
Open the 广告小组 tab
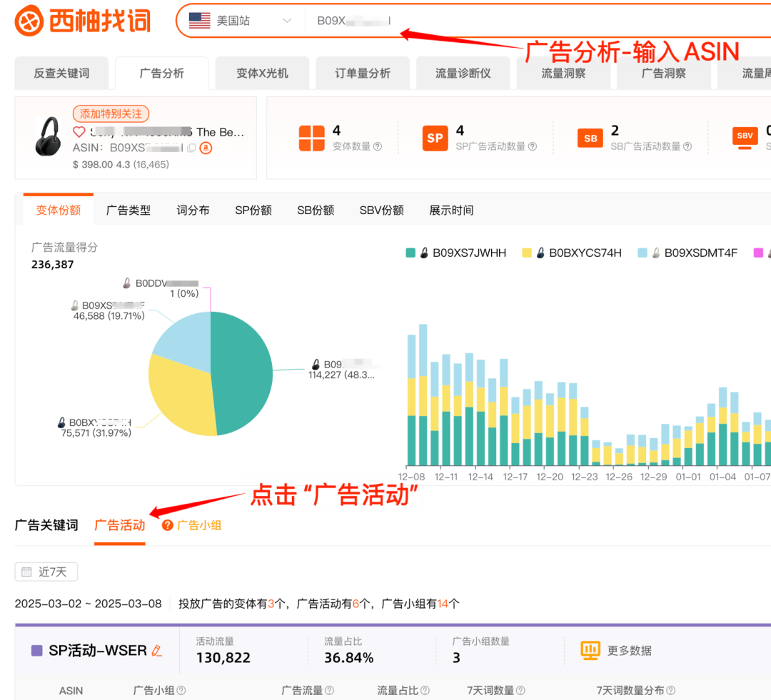tap(199, 525)
